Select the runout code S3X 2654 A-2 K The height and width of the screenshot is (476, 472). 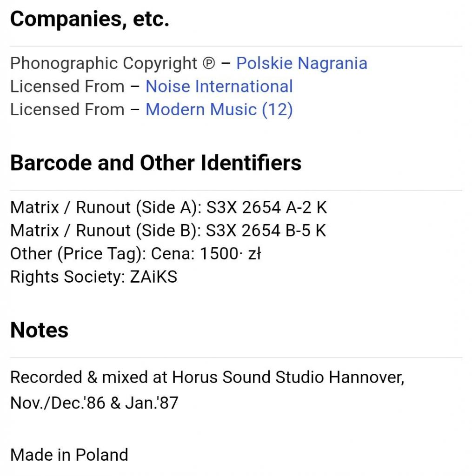pyautogui.click(x=266, y=207)
